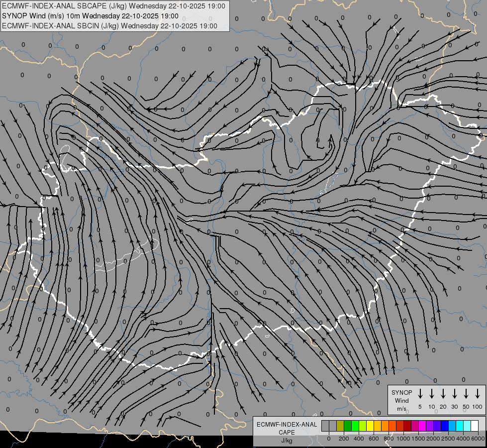Click the 2000 tick label on CAPE scale
Image resolution: width=487 pixels, height=448 pixels.
[x=433, y=439]
